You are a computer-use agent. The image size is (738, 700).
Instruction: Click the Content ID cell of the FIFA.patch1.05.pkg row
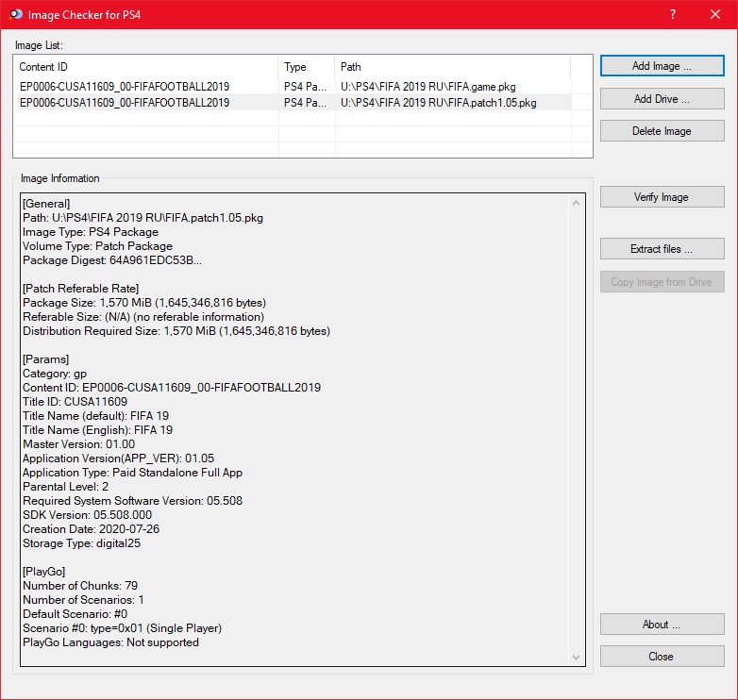125,103
